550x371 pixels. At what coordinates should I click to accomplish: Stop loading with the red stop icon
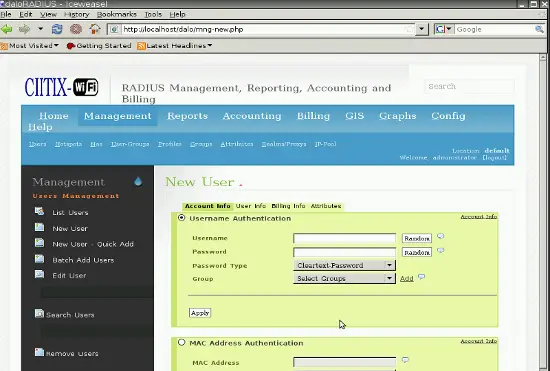tap(76, 29)
